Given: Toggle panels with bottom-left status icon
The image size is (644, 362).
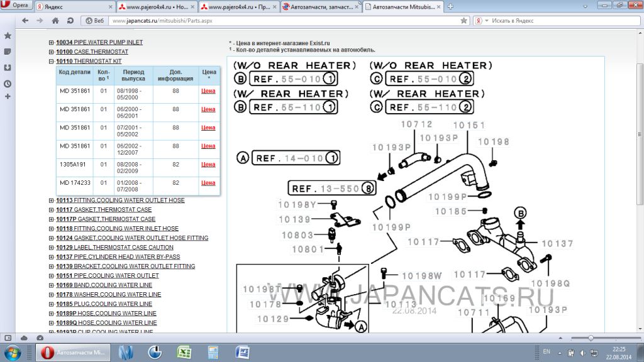Looking at the screenshot, I should point(8,337).
